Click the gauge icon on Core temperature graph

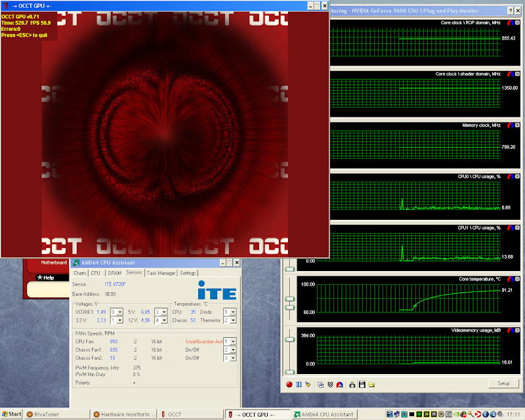(x=511, y=279)
